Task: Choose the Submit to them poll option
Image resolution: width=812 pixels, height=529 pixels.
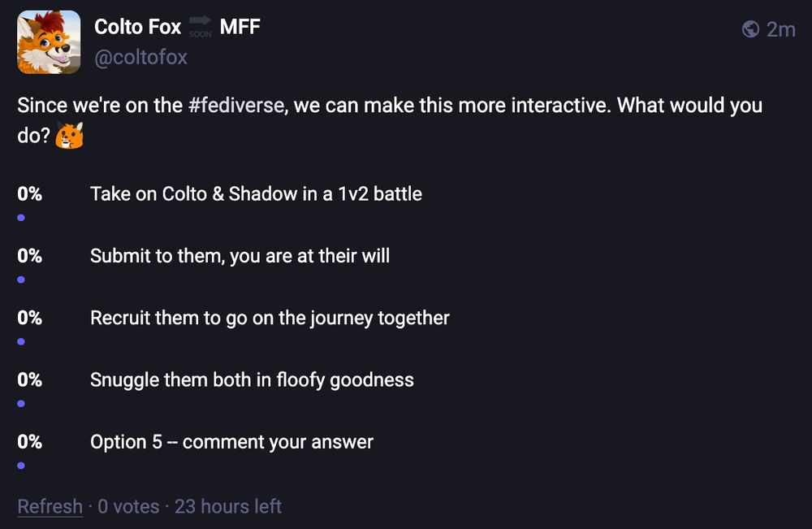Action: tap(240, 256)
